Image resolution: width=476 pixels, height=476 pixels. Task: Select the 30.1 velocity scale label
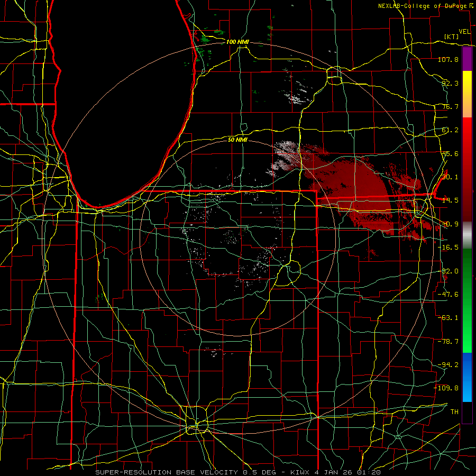pos(450,177)
